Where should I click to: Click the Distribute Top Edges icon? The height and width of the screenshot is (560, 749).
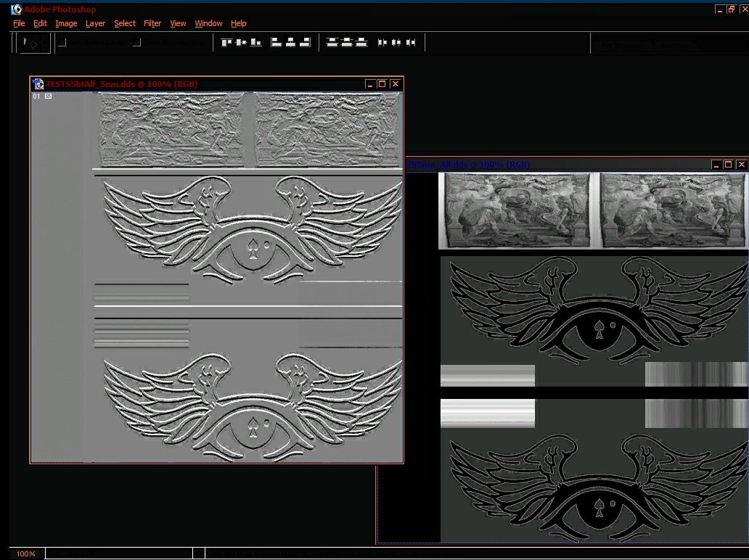click(x=332, y=43)
